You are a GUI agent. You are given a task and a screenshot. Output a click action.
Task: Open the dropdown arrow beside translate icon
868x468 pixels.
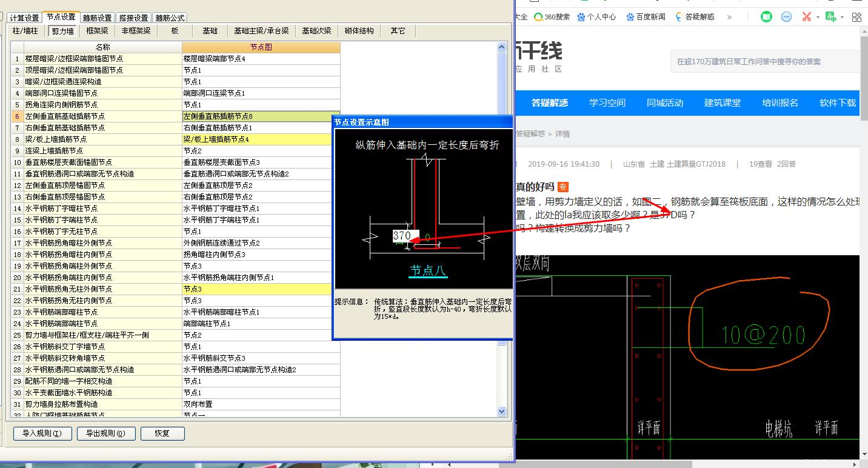pos(842,17)
